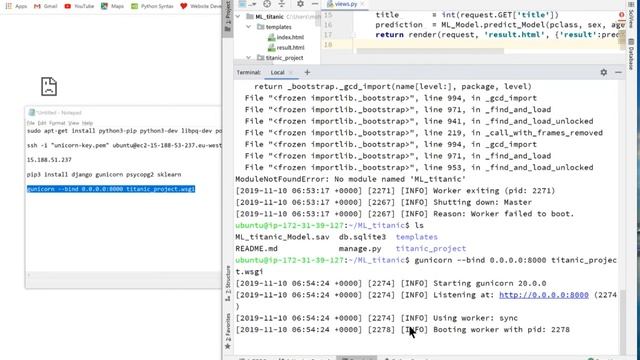Collapse the templates folder
The height and width of the screenshot is (360, 640).
tap(249, 27)
